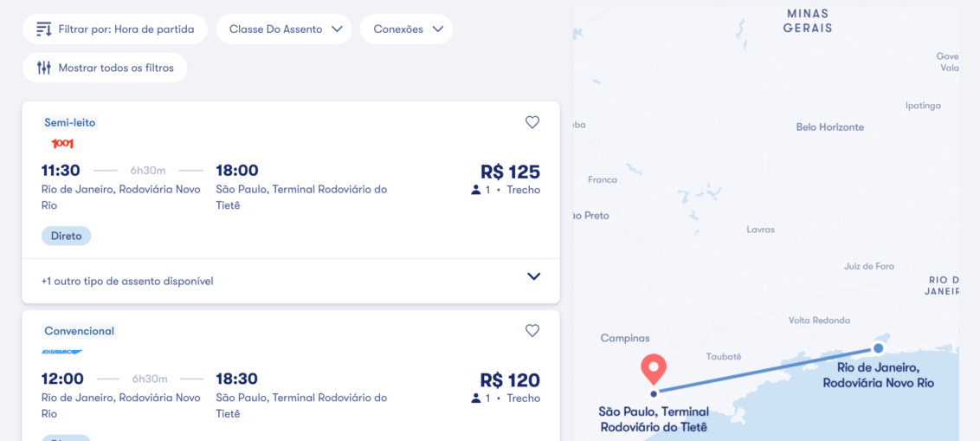980x441 pixels.
Task: Favorite the 11:30 Semi-leito trip heart
Action: click(532, 122)
